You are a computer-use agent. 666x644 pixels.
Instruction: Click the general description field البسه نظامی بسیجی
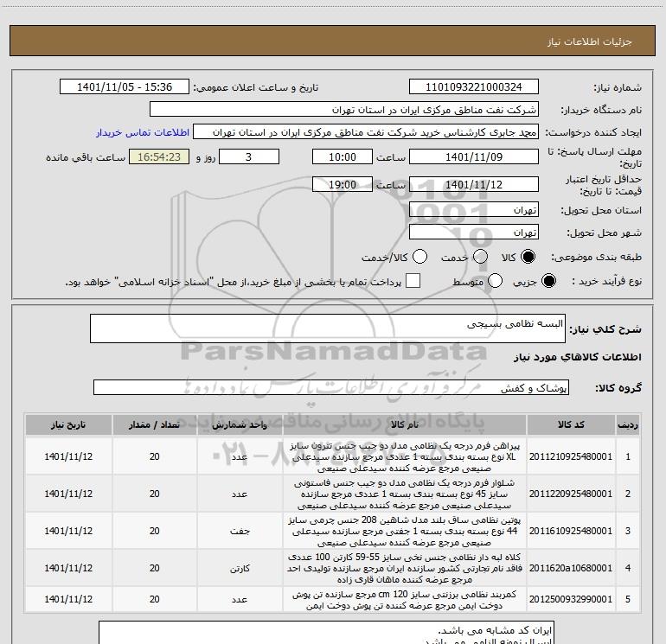328,328
